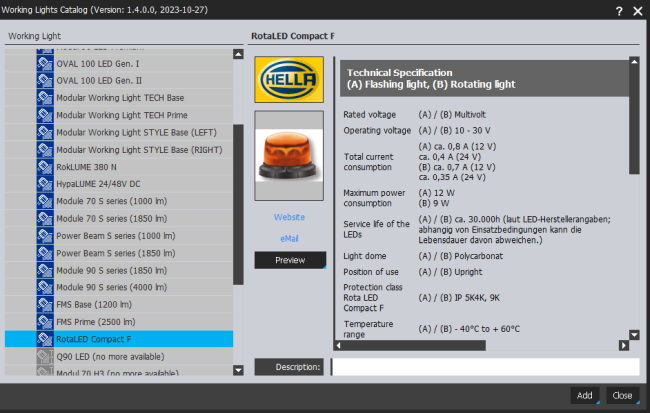Click specification panel scroll down arrow
The height and width of the screenshot is (413, 650).
pyautogui.click(x=634, y=335)
